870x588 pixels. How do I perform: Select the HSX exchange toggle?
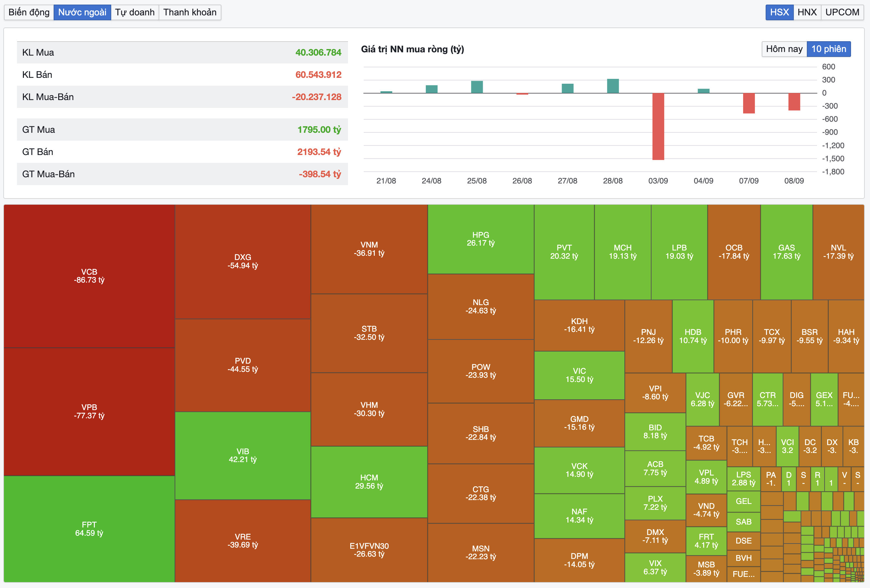tap(779, 12)
